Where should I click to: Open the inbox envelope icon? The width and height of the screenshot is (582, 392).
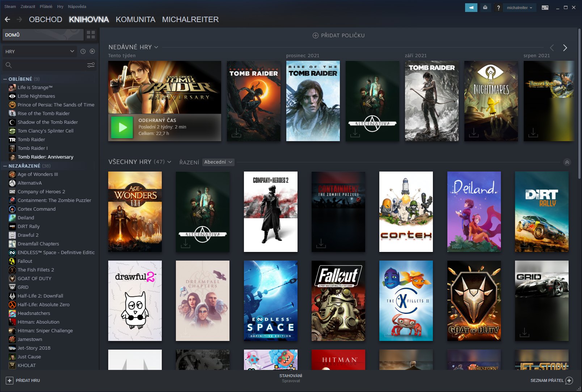tap(485, 8)
